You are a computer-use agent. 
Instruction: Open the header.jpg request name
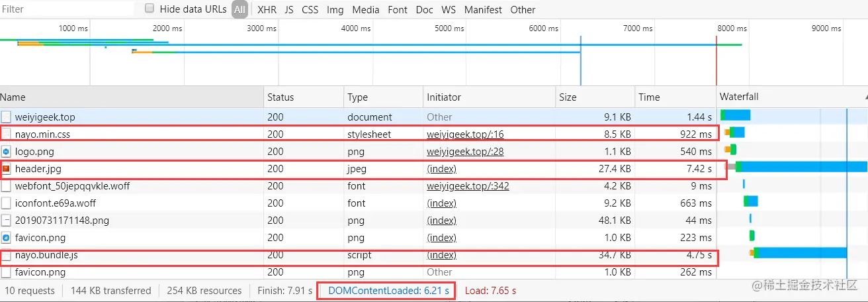point(38,168)
